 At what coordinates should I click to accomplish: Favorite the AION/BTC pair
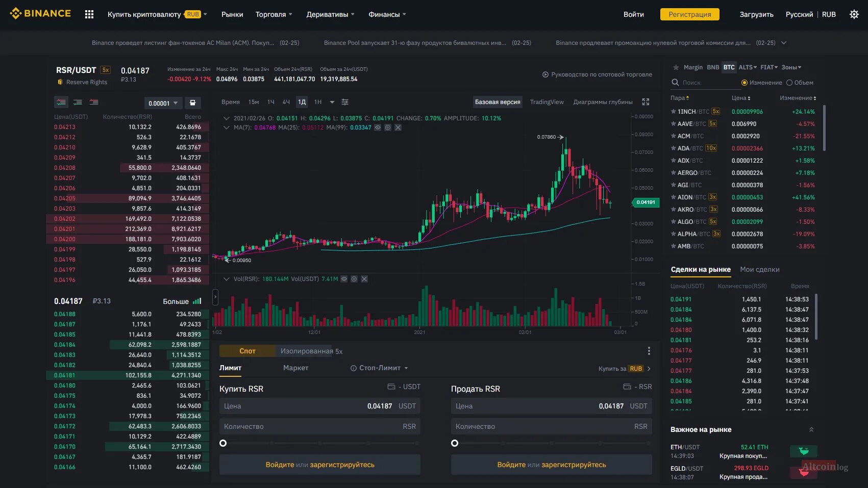click(x=674, y=197)
